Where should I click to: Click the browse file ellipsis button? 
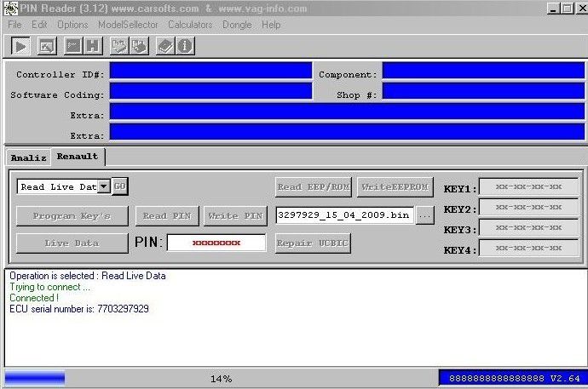pos(425,215)
